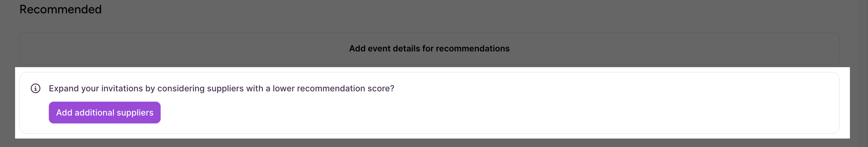Click the circled info icon

point(35,88)
